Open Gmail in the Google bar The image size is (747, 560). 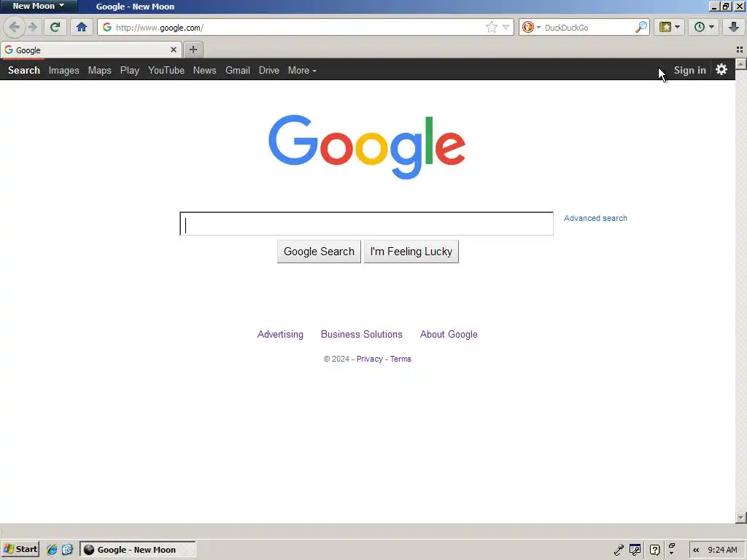point(238,70)
